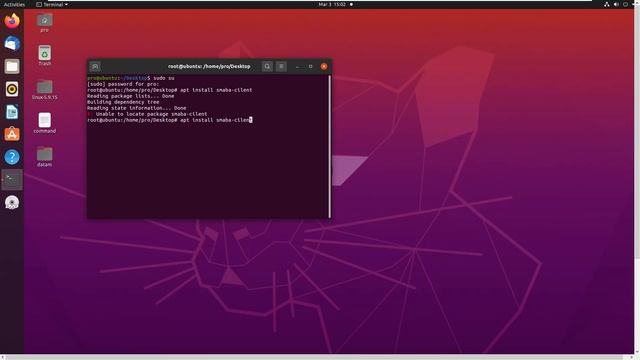This screenshot has height=360, width=640.
Task: Select the pro home folder on desktop
Action: [44, 23]
